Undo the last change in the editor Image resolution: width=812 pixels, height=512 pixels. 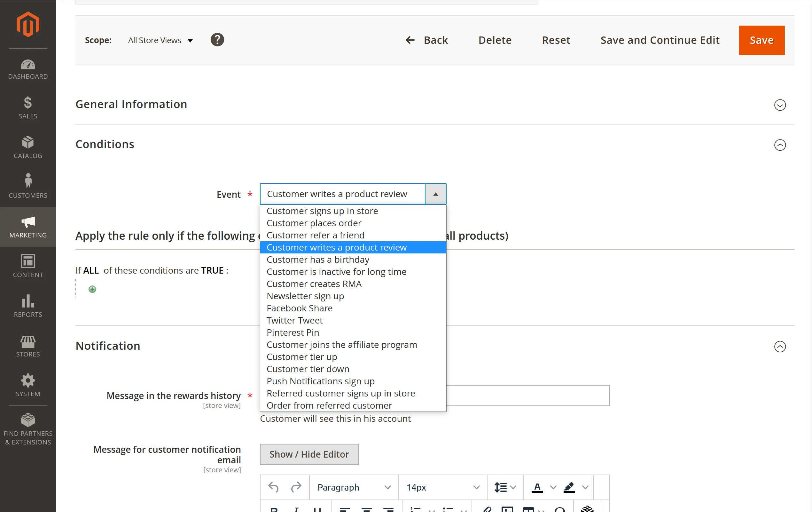pos(273,487)
